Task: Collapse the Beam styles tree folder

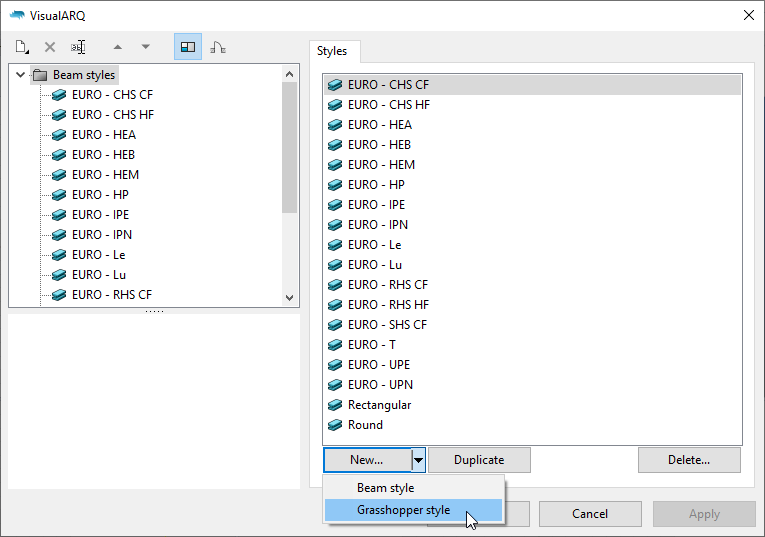Action: pyautogui.click(x=20, y=75)
